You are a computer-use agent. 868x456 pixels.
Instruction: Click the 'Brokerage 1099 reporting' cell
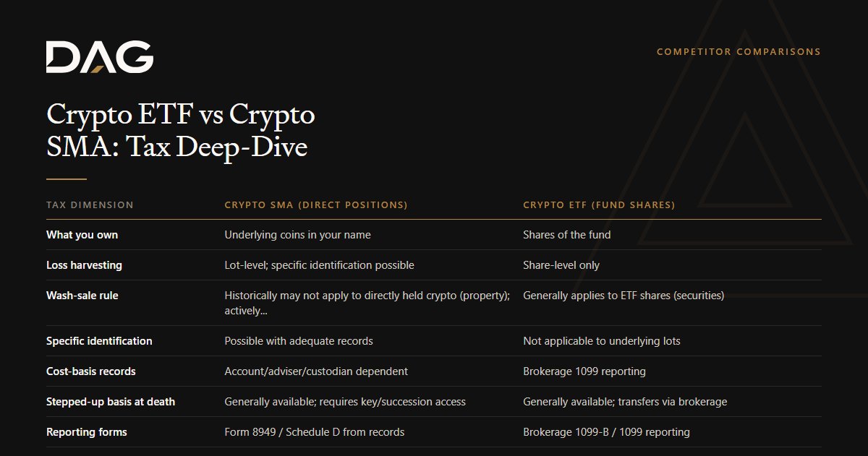coord(584,371)
